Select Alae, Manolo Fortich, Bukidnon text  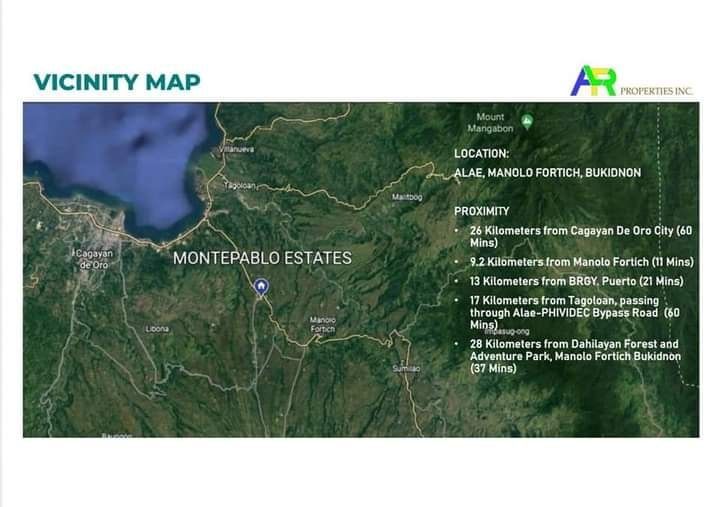547,173
